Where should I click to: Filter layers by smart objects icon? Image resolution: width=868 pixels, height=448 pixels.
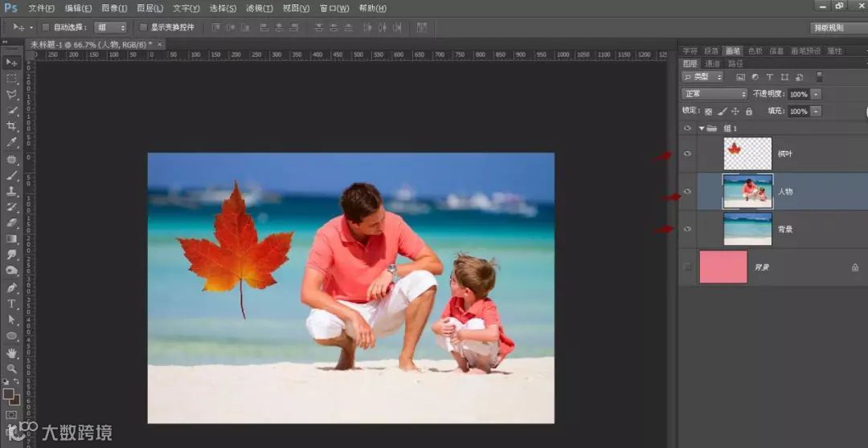point(800,77)
